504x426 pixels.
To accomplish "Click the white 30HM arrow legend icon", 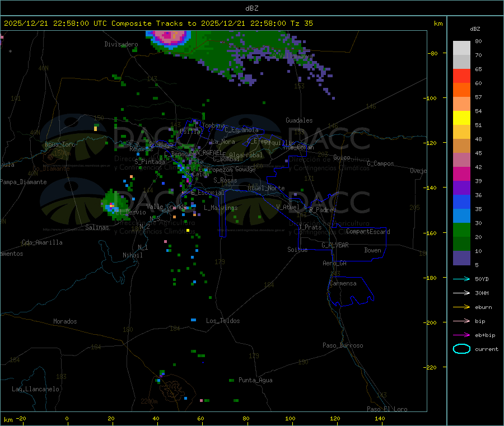I will click(x=461, y=293).
